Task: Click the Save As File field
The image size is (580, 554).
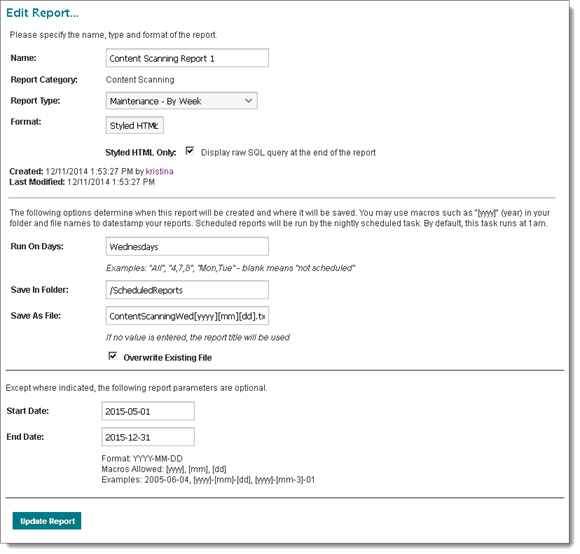Action: [187, 316]
